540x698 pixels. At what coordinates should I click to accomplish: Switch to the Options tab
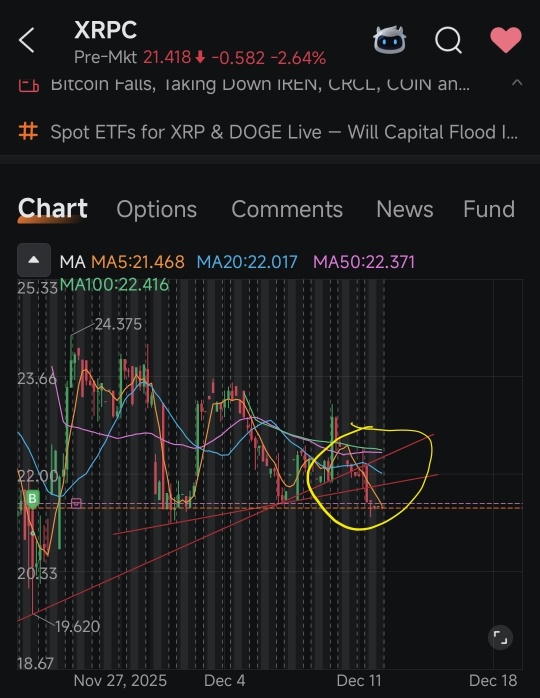coord(157,209)
